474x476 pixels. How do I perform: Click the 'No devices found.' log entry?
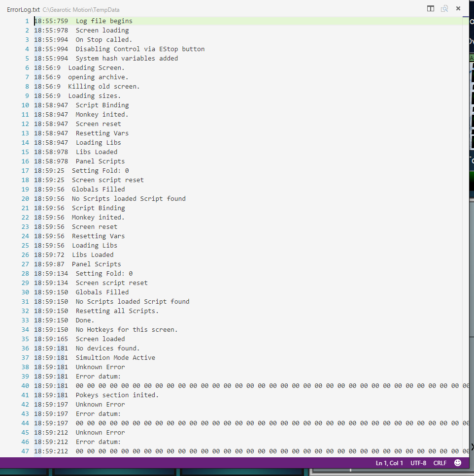pos(107,349)
